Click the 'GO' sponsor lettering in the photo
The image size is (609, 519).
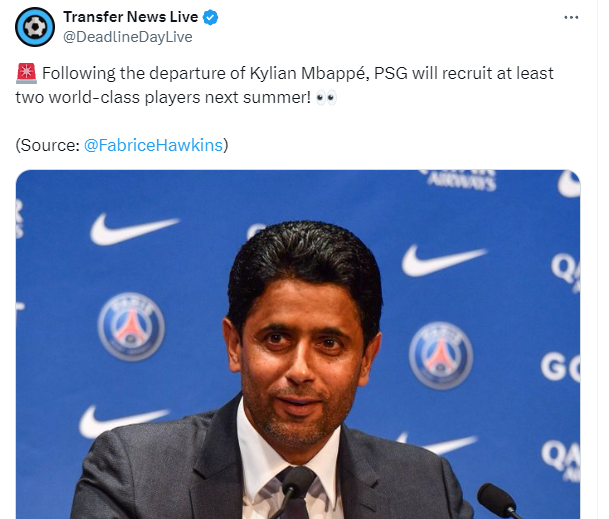pos(560,367)
